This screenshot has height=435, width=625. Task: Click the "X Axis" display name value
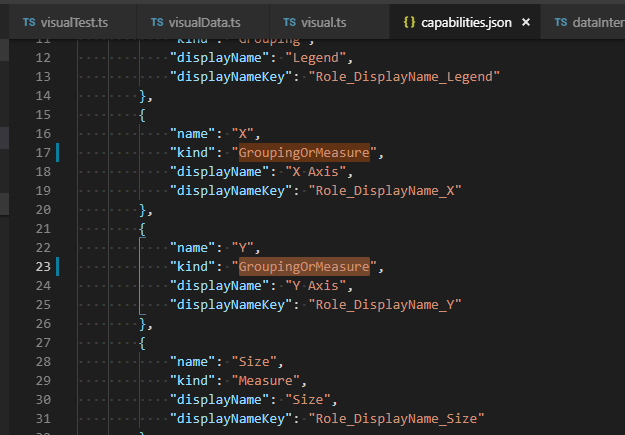316,172
